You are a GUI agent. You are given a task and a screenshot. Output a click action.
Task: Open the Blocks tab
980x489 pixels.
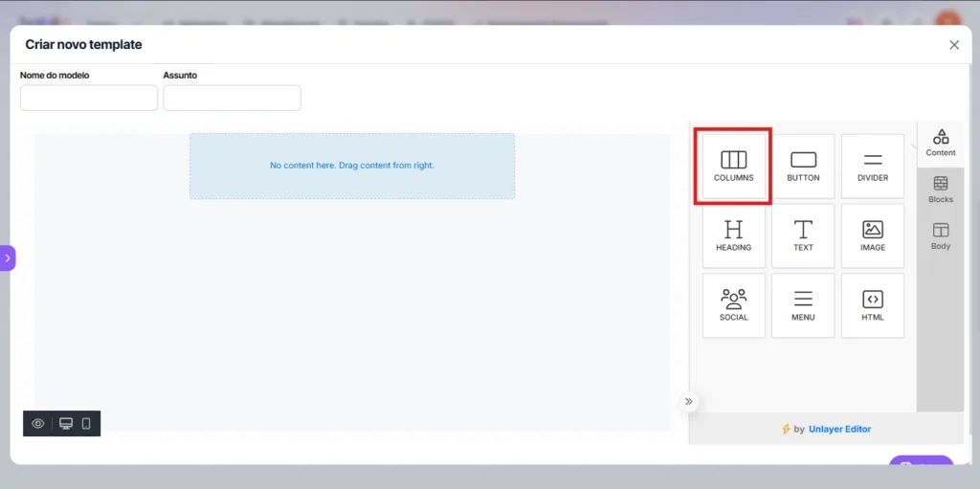click(x=941, y=189)
